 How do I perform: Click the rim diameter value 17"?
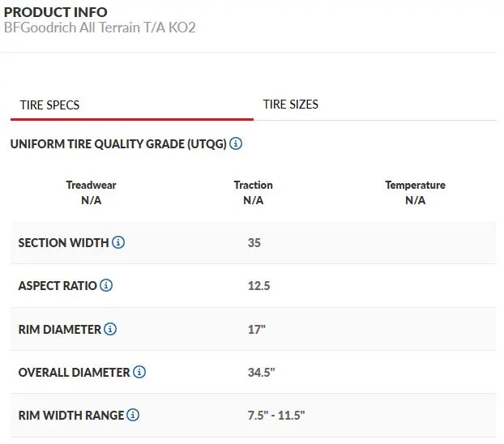pyautogui.click(x=257, y=330)
